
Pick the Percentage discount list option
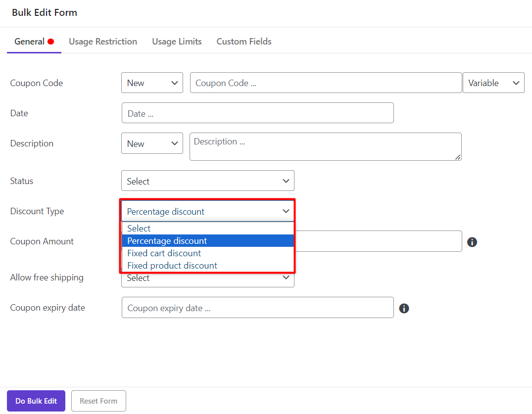(x=167, y=241)
